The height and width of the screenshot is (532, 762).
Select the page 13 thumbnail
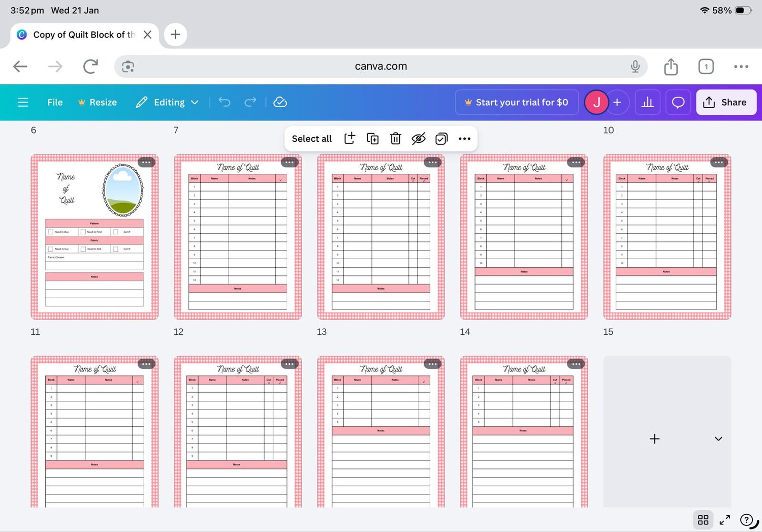(381, 432)
